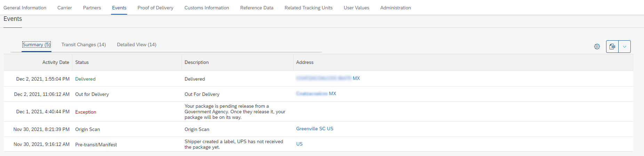The image size is (644, 156).
Task: Open the Out for Delivery MX address link
Action: pos(316,93)
